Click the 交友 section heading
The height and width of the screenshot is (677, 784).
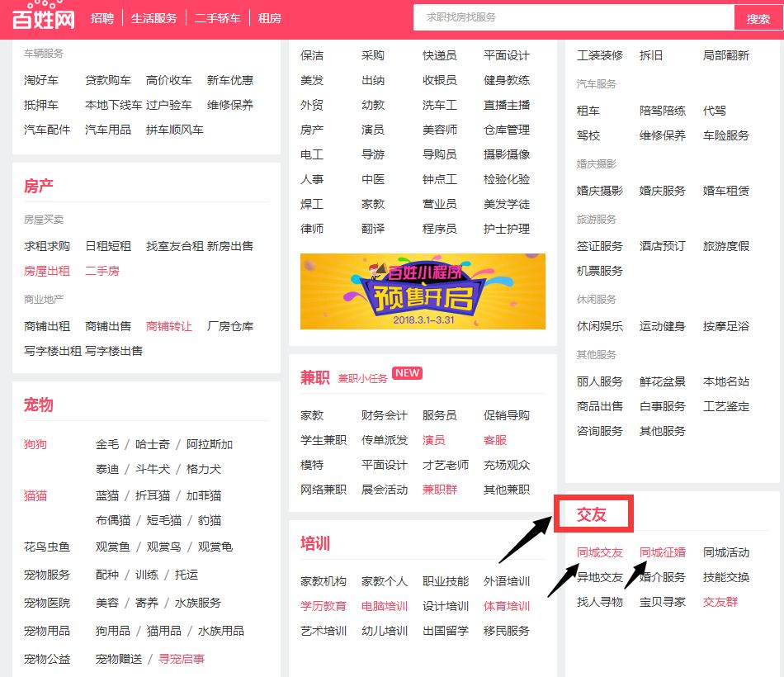[592, 514]
